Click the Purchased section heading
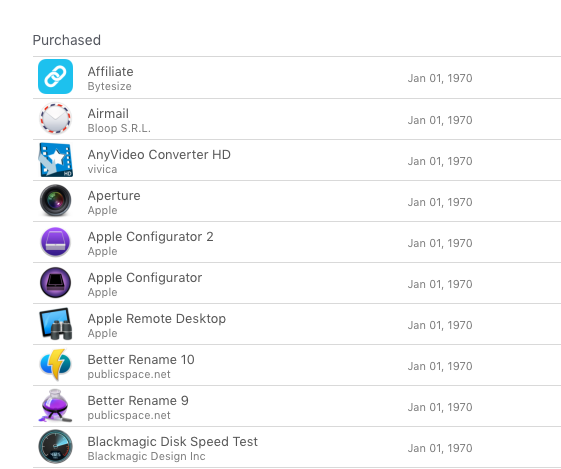Image resolution: width=561 pixels, height=469 pixels. tap(67, 40)
